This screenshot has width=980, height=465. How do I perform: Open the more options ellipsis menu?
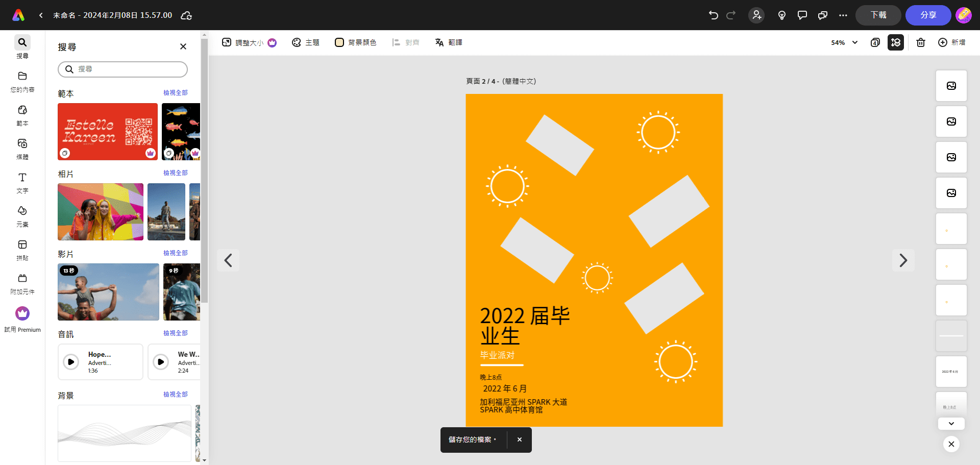(x=843, y=15)
